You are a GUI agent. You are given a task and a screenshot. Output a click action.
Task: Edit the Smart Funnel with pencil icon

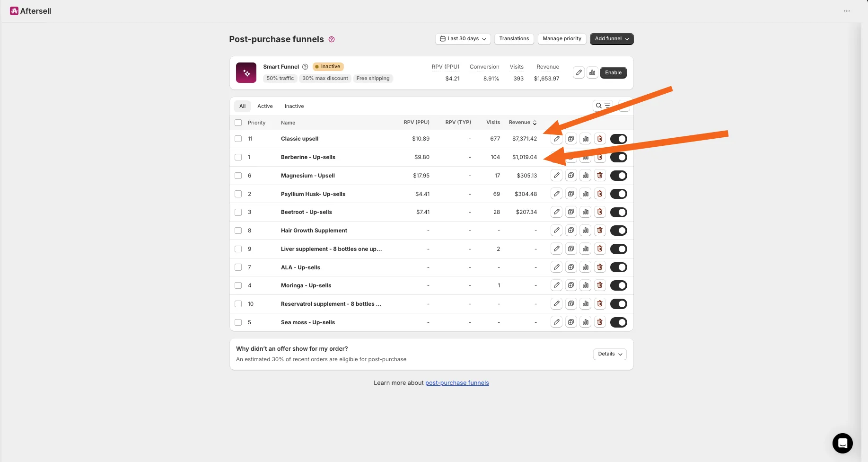(579, 72)
